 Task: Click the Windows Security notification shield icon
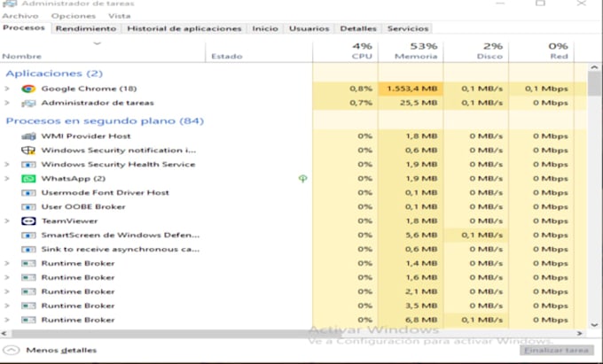(28, 151)
